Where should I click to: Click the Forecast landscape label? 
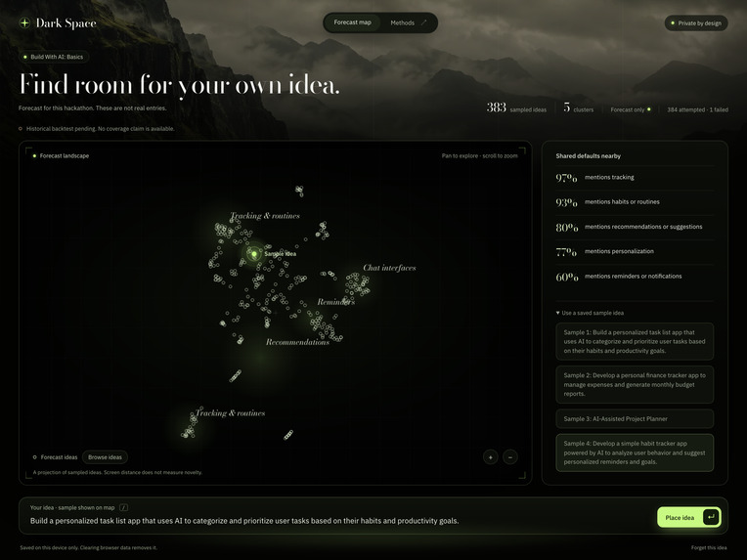pyautogui.click(x=61, y=155)
